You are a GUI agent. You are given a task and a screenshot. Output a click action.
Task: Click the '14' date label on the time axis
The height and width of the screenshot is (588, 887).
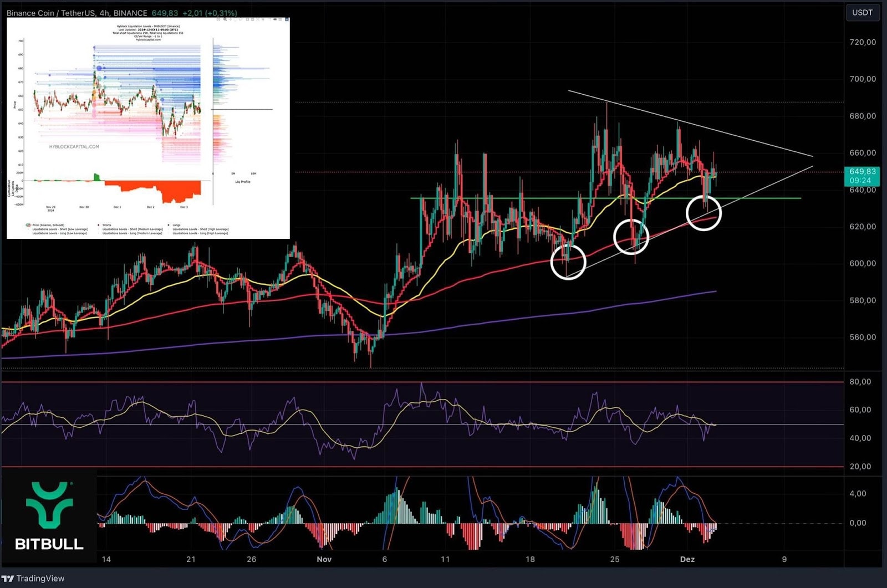point(106,559)
